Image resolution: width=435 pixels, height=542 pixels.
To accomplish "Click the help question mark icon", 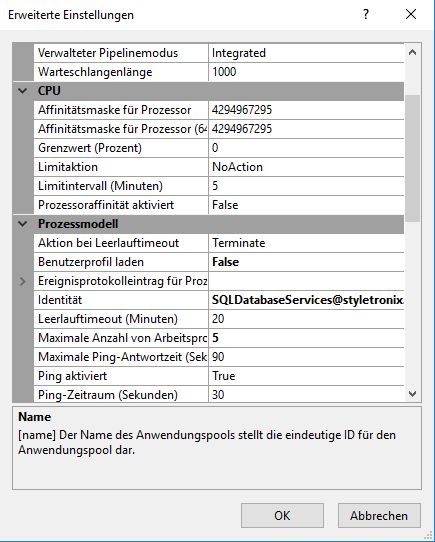I will pos(365,15).
